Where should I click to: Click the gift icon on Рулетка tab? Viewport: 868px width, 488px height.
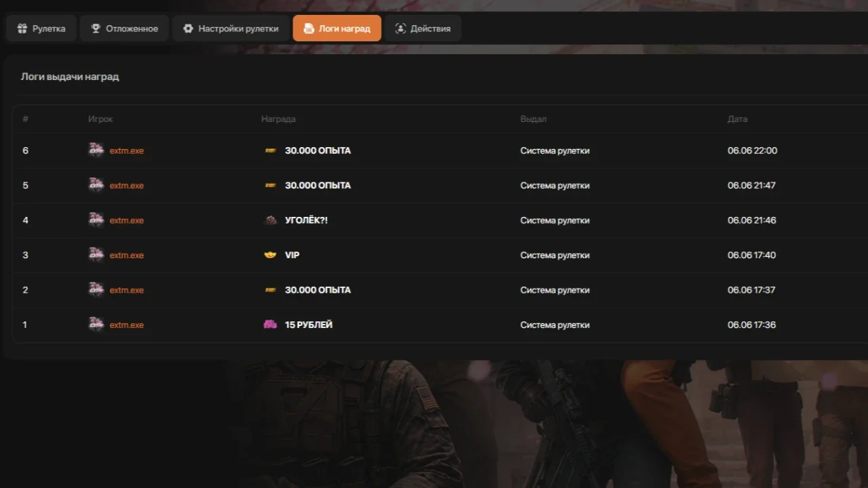[22, 28]
